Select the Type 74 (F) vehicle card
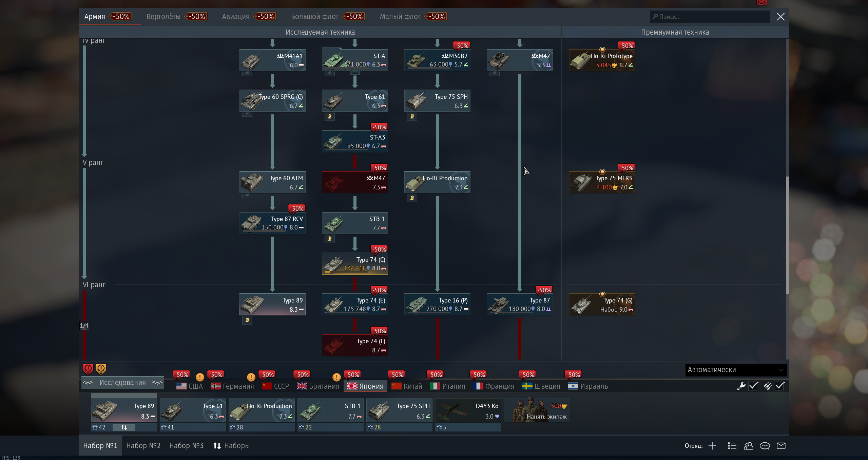This screenshot has height=460, width=868. 355,345
